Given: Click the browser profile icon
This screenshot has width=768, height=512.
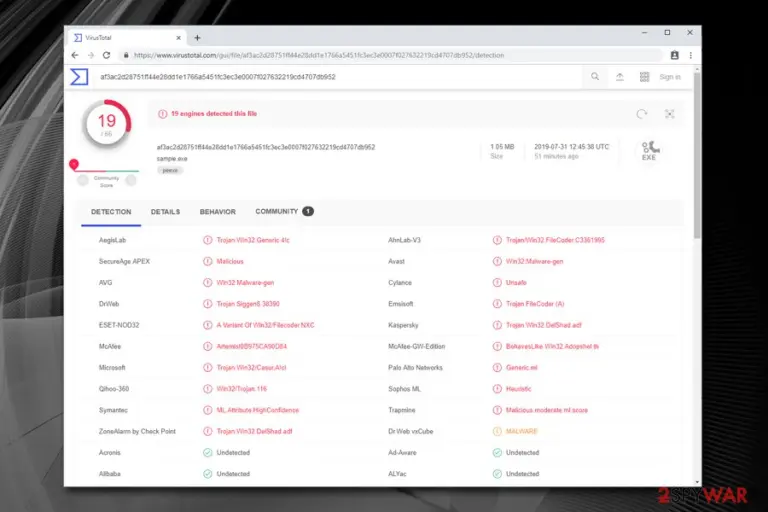Looking at the screenshot, I should (x=674, y=55).
